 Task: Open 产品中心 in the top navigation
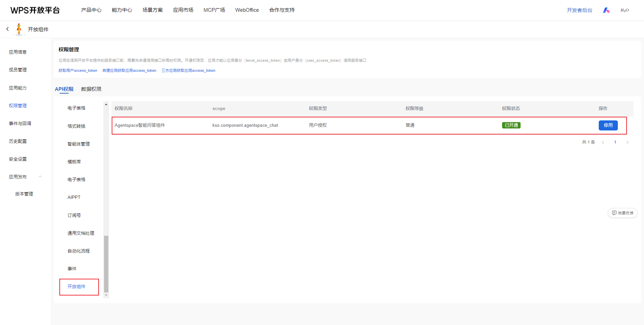(x=91, y=10)
